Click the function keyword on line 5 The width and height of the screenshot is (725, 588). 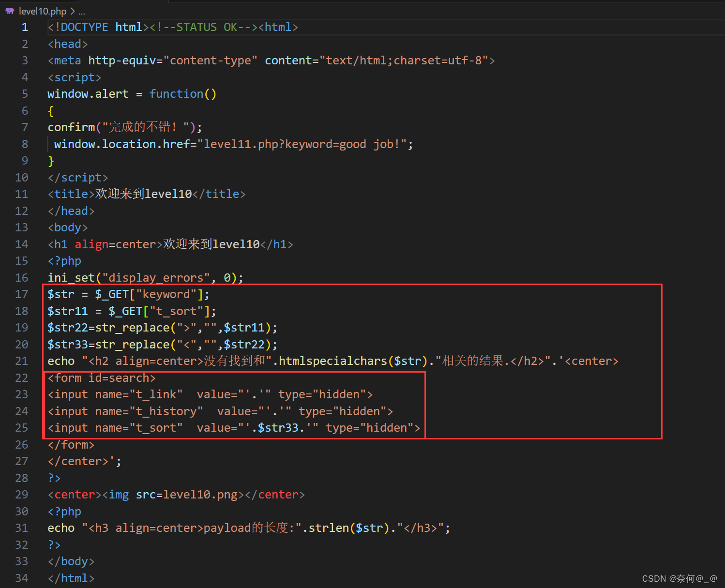tap(176, 94)
